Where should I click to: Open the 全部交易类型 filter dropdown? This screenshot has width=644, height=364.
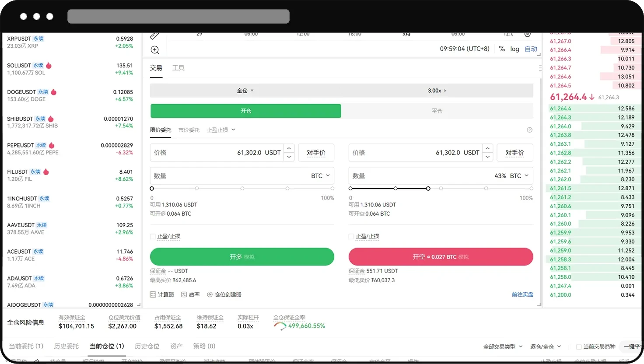pyautogui.click(x=502, y=346)
